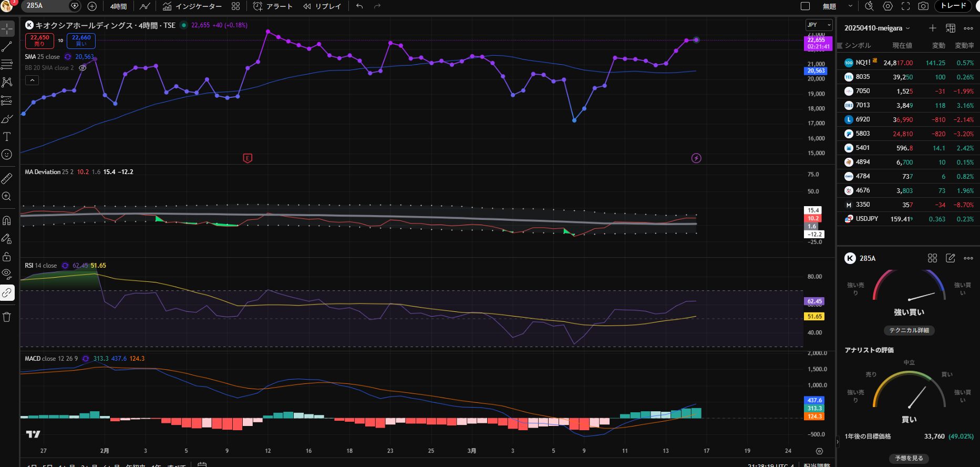Viewport: 980px width, 467px height.
Task: Toggle magnet mode for drawings
Action: tap(7, 221)
